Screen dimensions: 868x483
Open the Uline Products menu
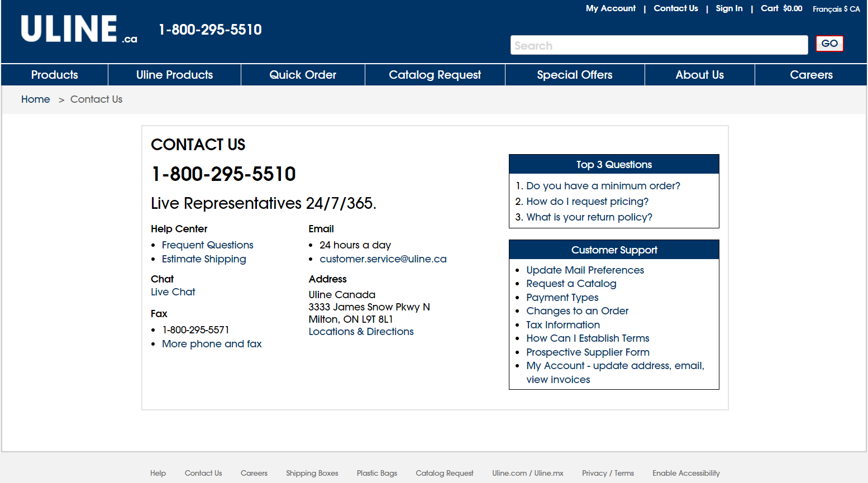tap(175, 75)
